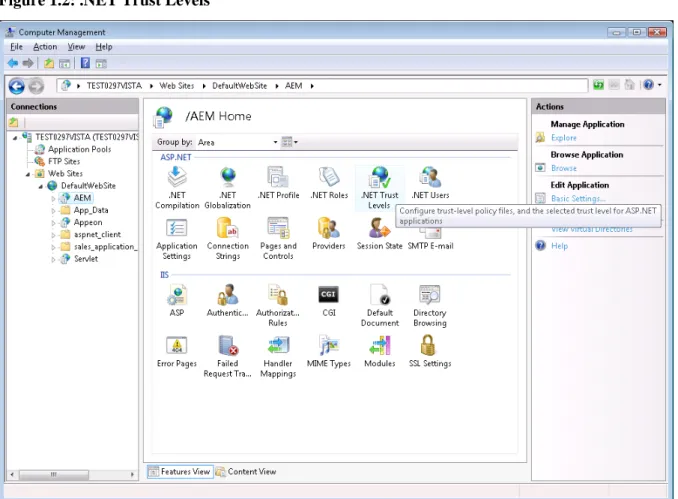The height and width of the screenshot is (499, 678).
Task: Open the Failed Request Tracing feature
Action: click(x=227, y=356)
